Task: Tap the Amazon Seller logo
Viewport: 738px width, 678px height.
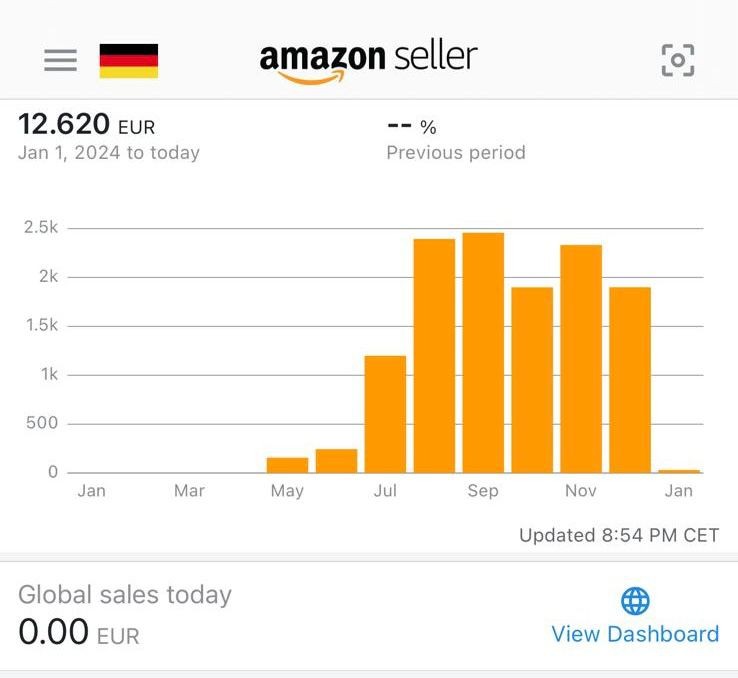Action: pos(368,60)
